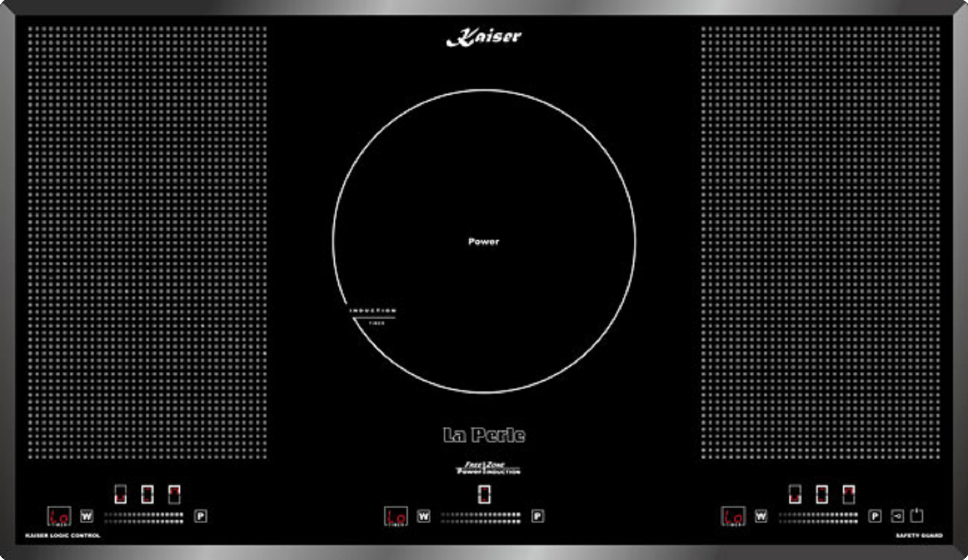Touch the right panel power level slider
Screen dimensions: 968x560
[818, 518]
